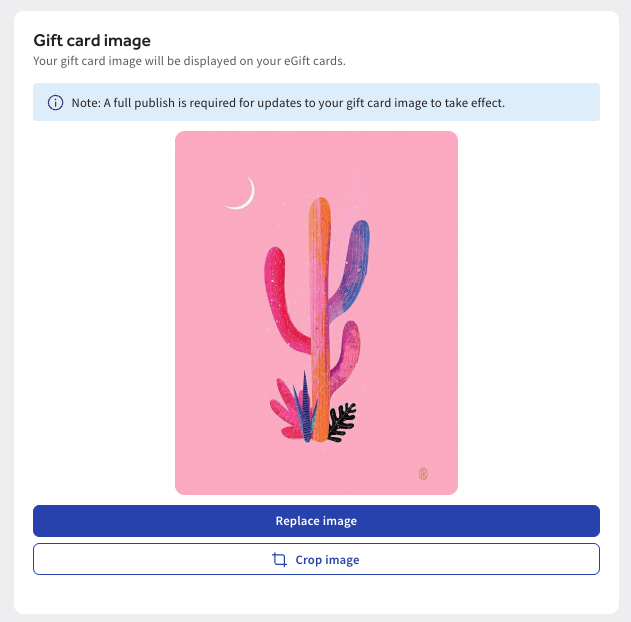The width and height of the screenshot is (631, 622).
Task: Click the info icon in the note banner
Action: [55, 103]
